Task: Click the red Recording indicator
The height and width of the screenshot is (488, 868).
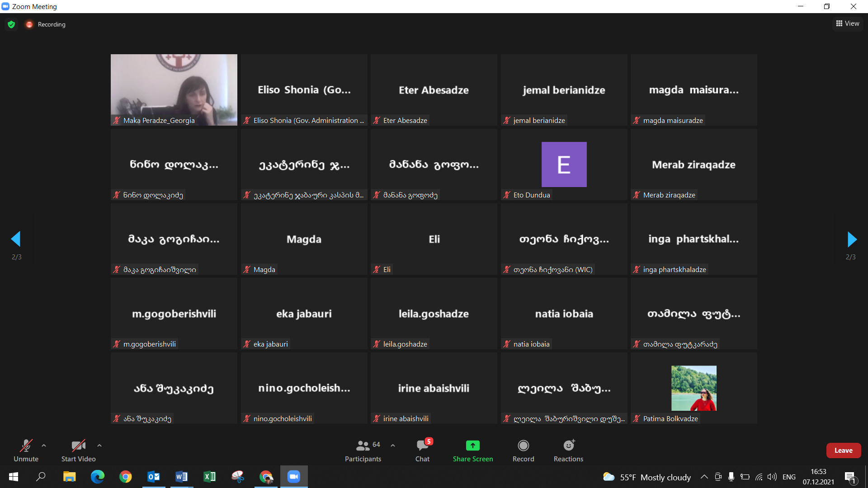Action: pos(29,24)
